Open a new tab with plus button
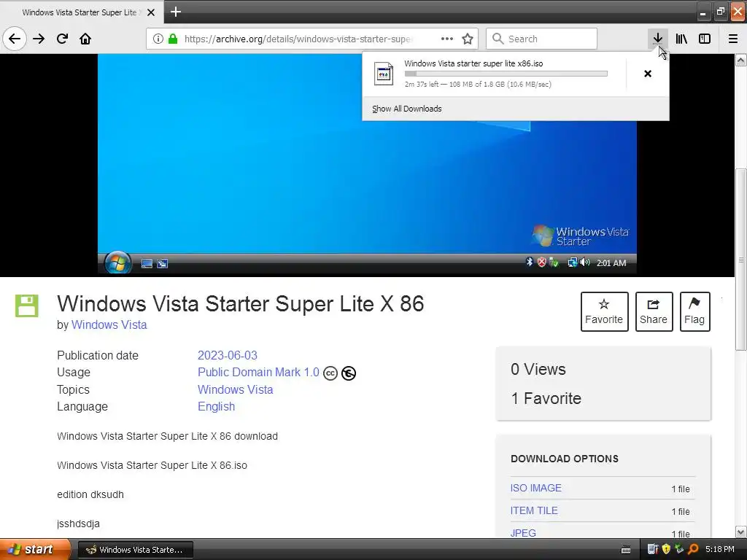747x560 pixels. 175,12
